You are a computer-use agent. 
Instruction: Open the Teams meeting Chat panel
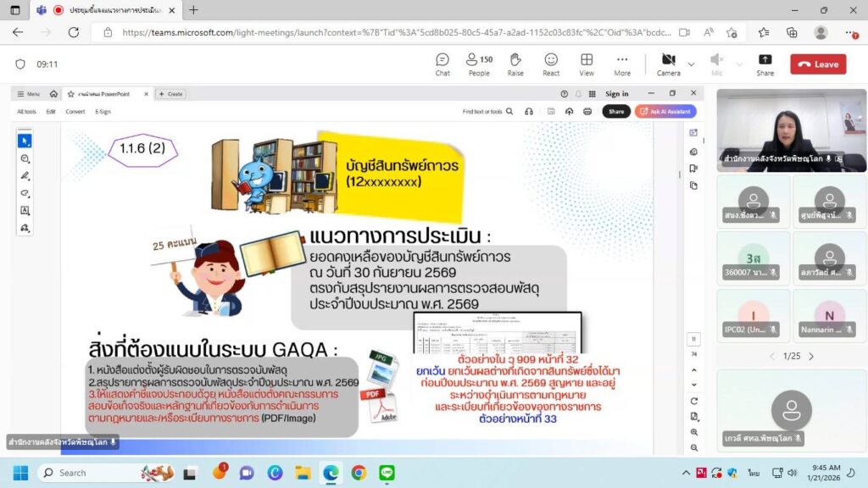442,64
